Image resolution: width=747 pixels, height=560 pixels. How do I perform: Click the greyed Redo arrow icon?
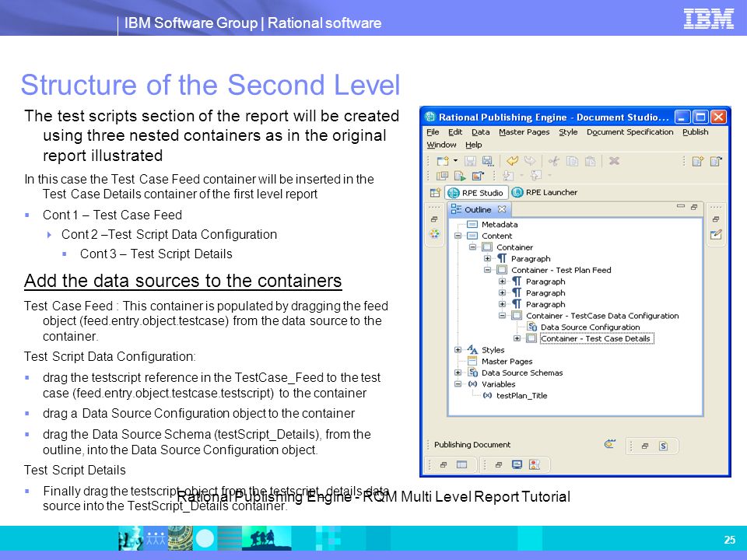[529, 162]
